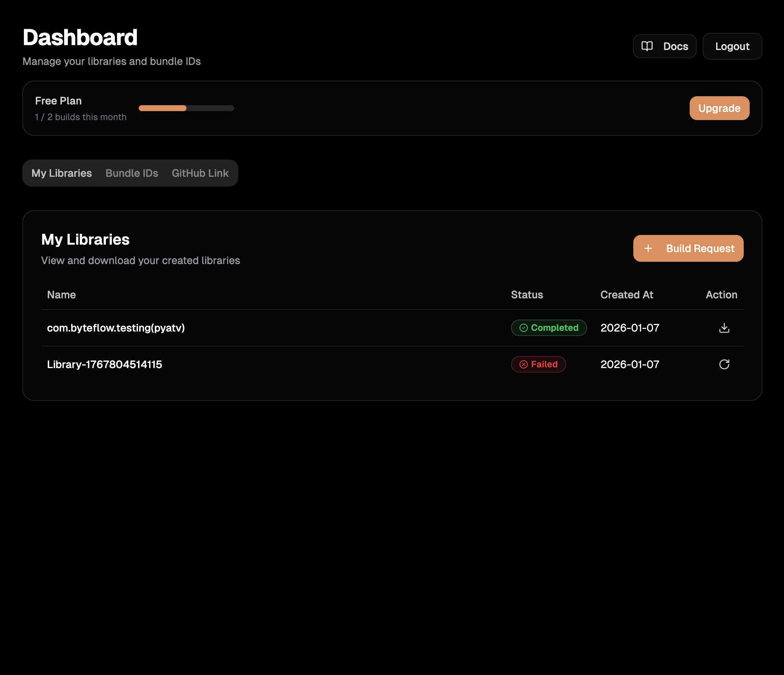
Task: Select the My Libraries tab
Action: (61, 173)
